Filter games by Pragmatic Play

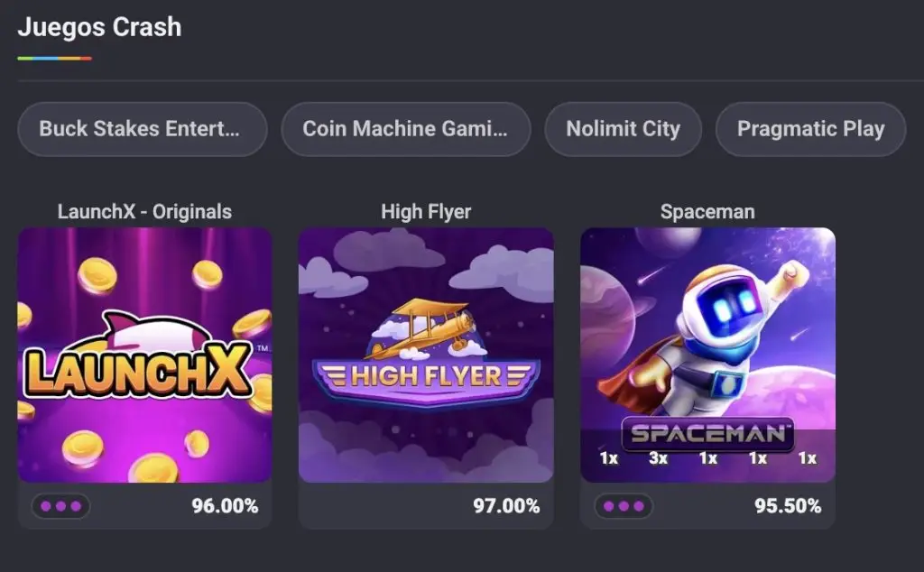click(x=809, y=129)
